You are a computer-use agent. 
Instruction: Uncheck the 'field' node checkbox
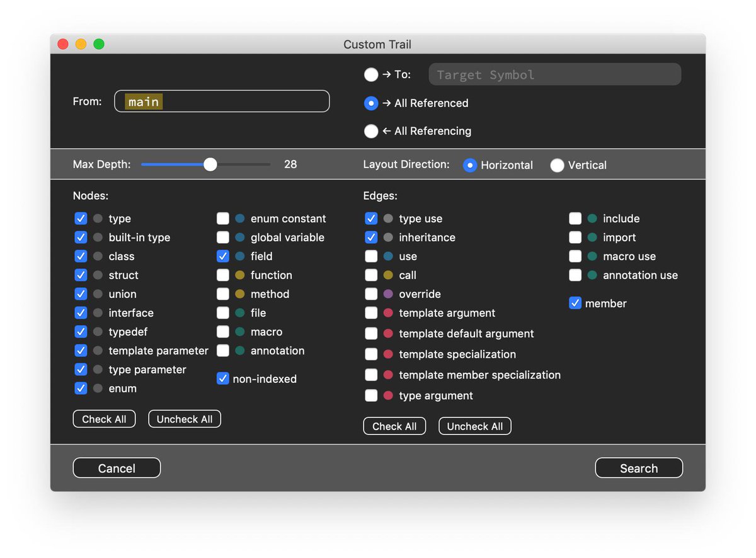tap(223, 256)
